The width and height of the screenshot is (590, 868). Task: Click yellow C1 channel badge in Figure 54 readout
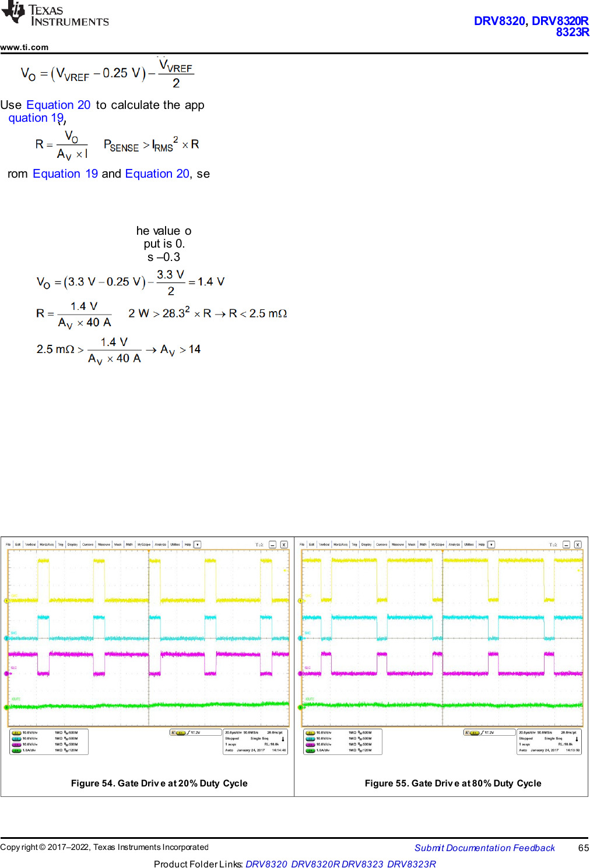point(16,733)
